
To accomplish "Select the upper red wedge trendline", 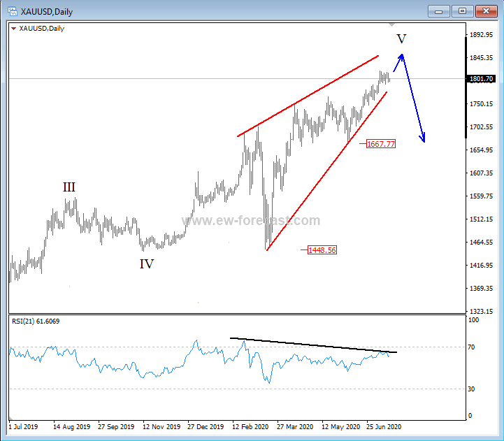I will tap(308, 96).
